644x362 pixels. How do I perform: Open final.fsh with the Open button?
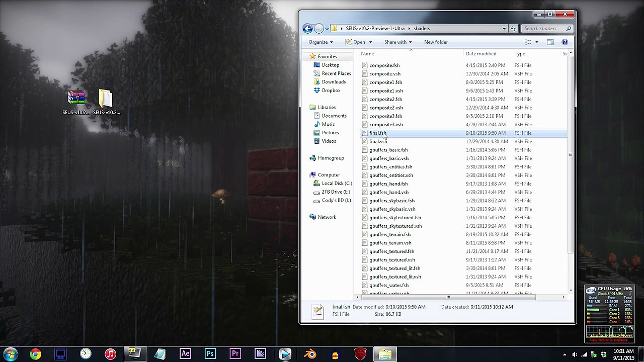(355, 42)
